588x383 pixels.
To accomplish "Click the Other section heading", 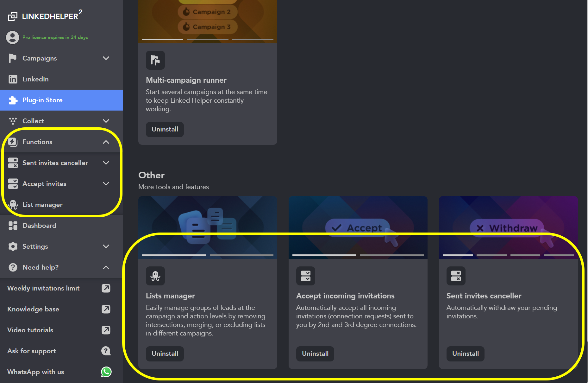I will coord(151,175).
